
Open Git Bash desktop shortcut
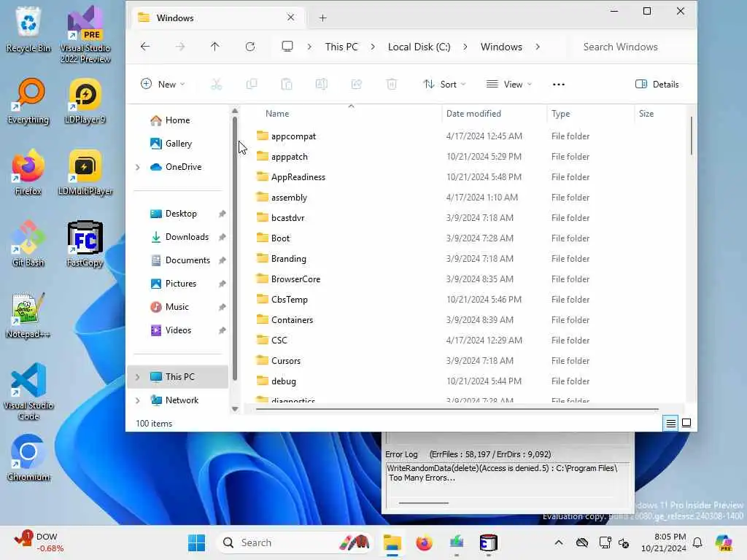[28, 244]
